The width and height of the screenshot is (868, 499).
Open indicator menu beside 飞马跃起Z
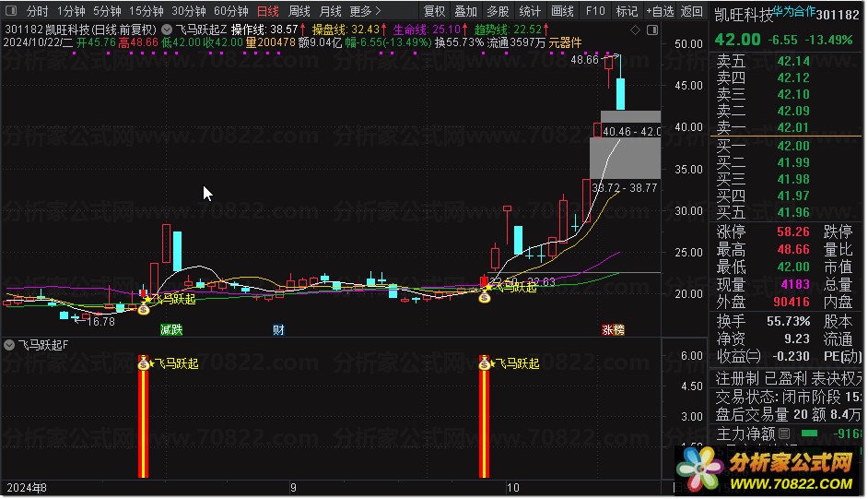[167, 30]
